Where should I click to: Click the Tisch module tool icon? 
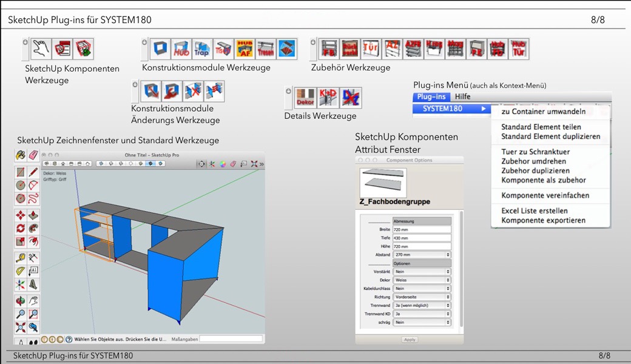click(223, 49)
